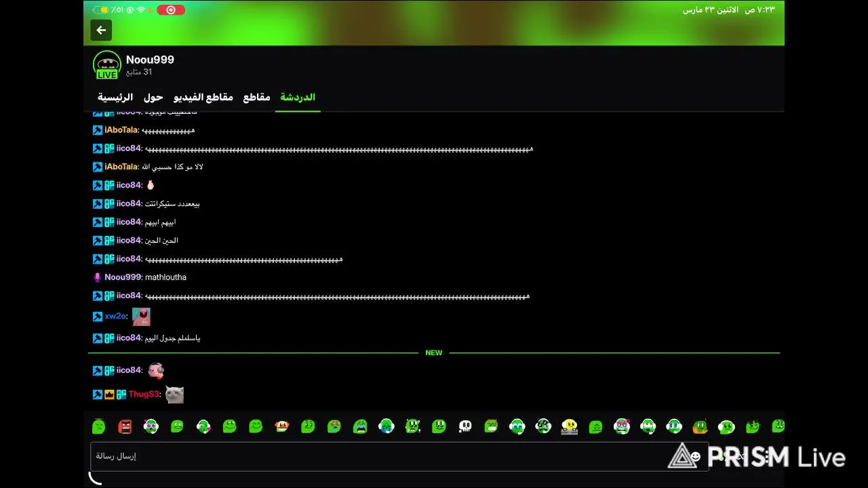Insert the red-winged mushroom style emote
This screenshot has width=868, height=488.
tap(281, 426)
